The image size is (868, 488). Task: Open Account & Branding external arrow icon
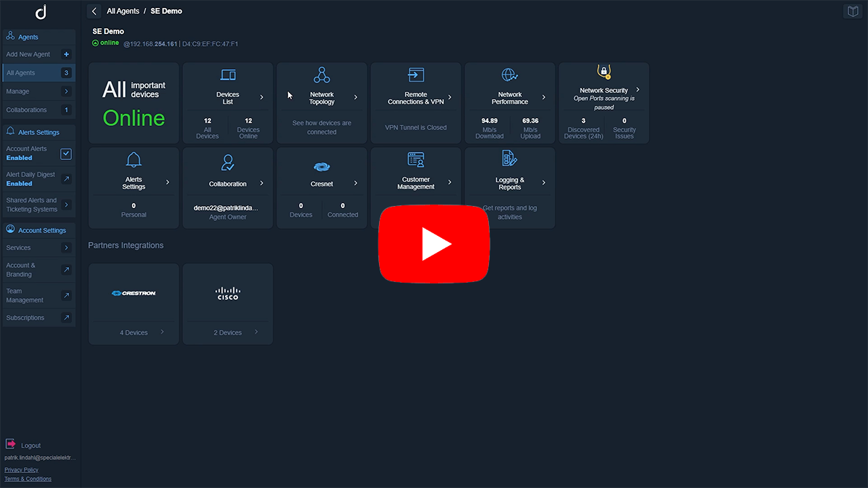click(66, 270)
